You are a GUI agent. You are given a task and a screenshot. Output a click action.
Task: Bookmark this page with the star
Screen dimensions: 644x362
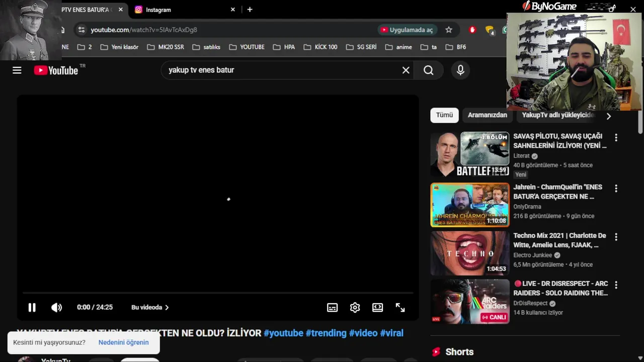pos(449,30)
